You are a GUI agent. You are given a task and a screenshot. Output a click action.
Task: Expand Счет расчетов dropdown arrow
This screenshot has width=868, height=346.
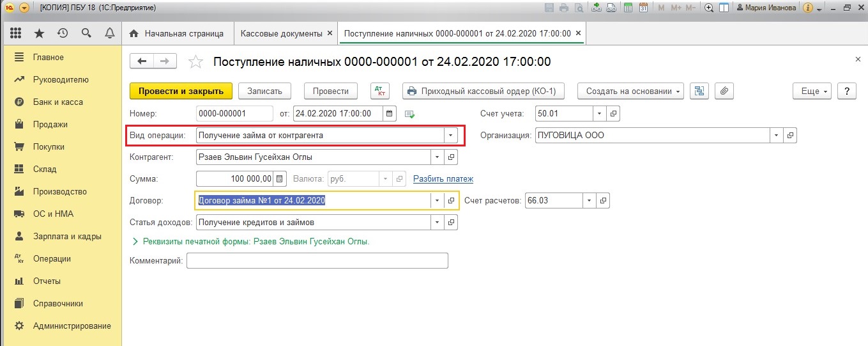(x=590, y=200)
